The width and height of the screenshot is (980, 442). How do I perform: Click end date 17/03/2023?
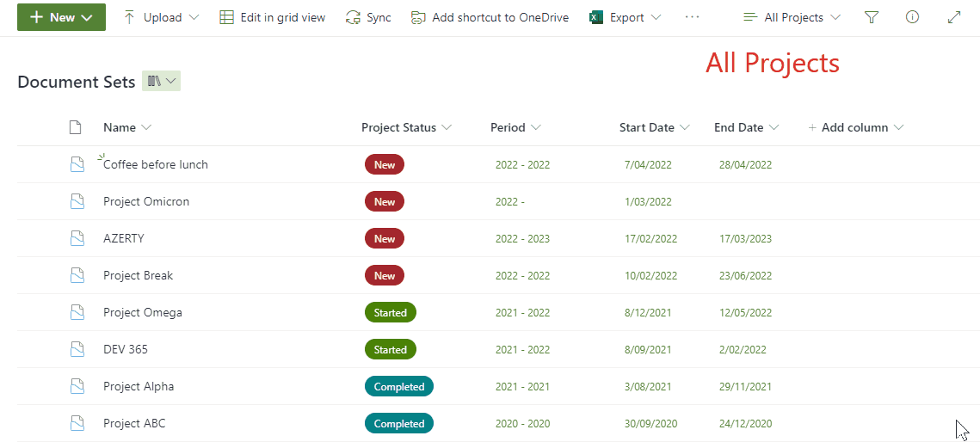[746, 238]
